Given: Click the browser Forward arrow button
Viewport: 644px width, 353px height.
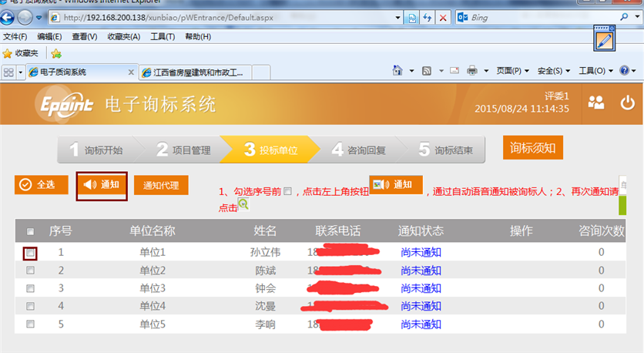Looking at the screenshot, I should click(x=25, y=17).
